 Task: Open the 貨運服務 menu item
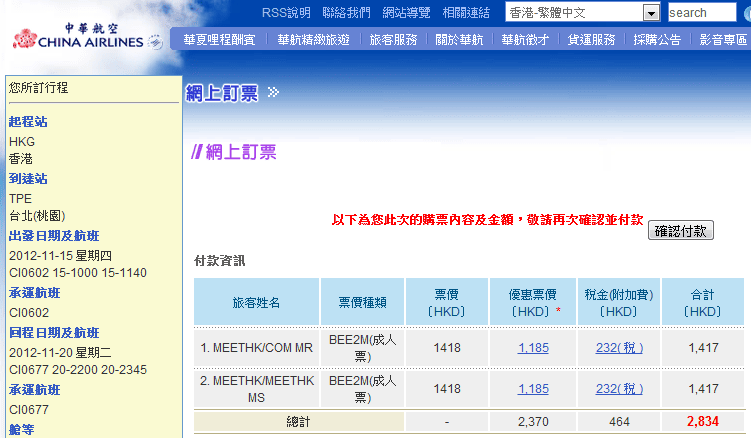point(591,40)
